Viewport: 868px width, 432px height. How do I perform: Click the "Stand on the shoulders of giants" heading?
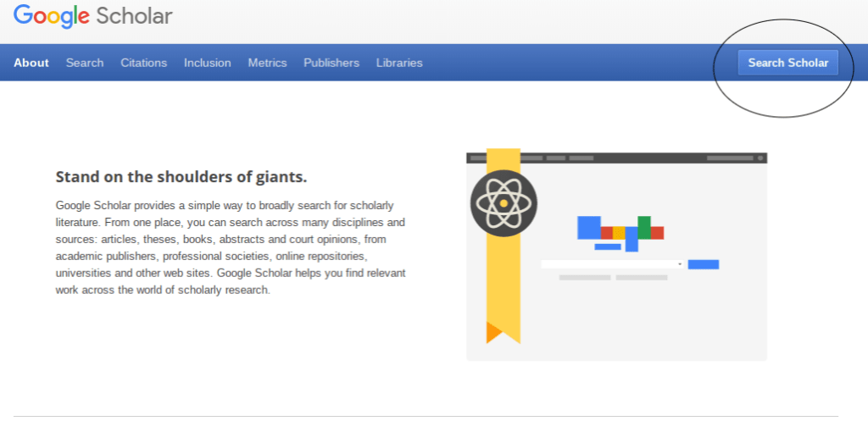181,177
